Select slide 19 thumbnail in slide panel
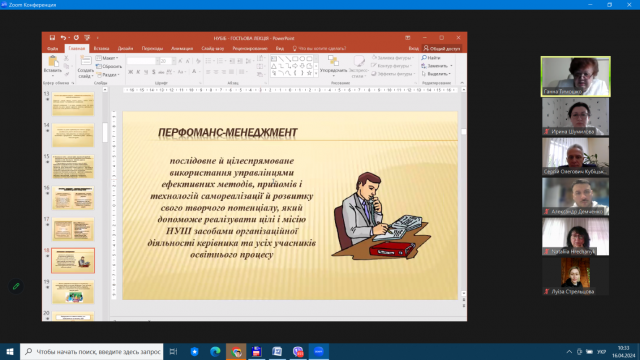Screen dimensions: 640x360 (x=73, y=292)
